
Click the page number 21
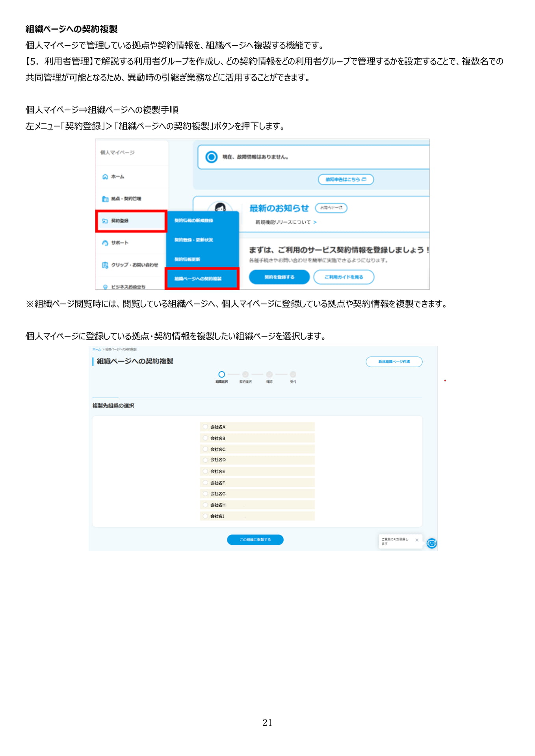pos(267,723)
